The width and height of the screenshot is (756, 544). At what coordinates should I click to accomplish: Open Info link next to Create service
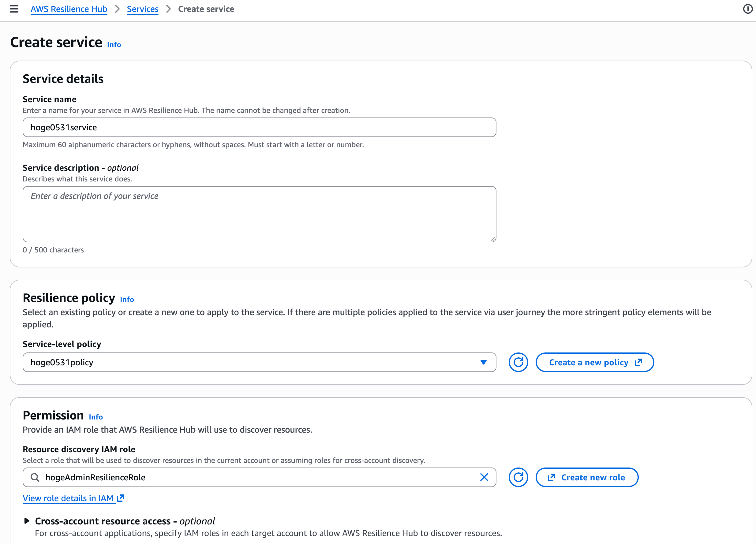coord(114,45)
